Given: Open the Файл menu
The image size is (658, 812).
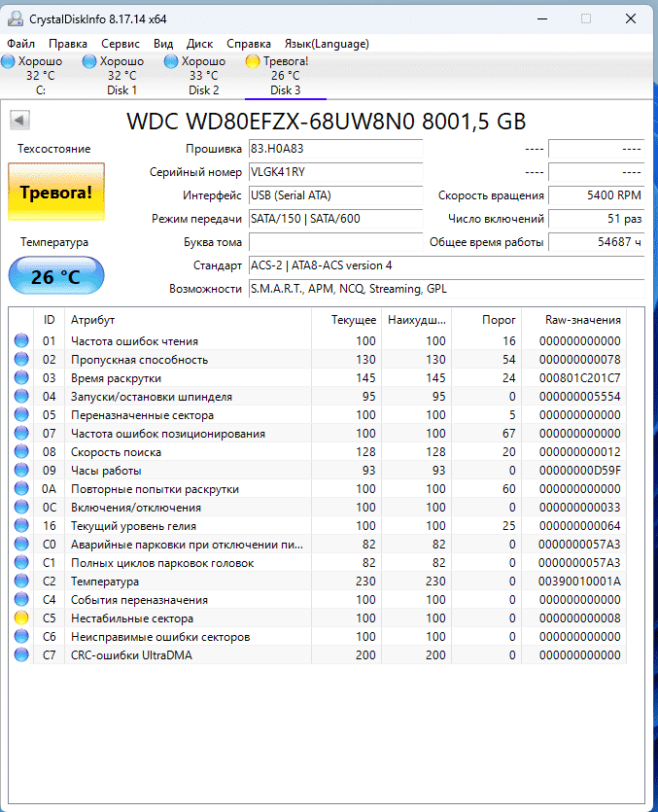Looking at the screenshot, I should pyautogui.click(x=20, y=44).
